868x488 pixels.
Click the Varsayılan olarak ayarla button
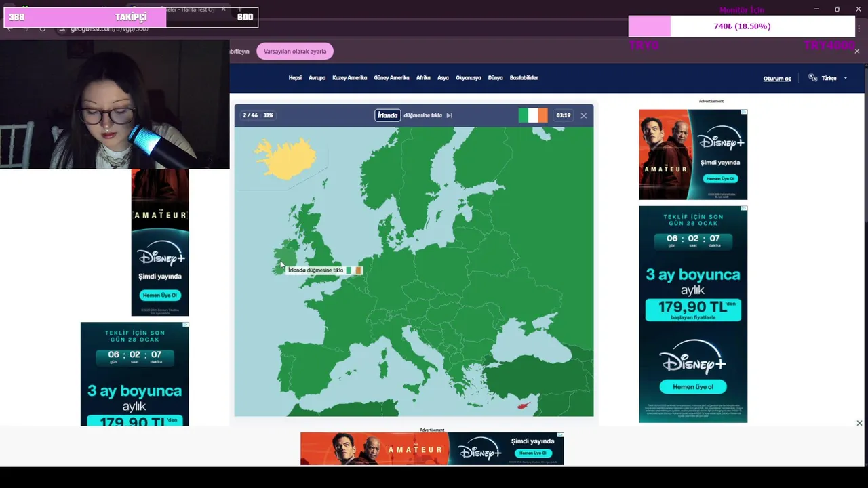click(295, 52)
